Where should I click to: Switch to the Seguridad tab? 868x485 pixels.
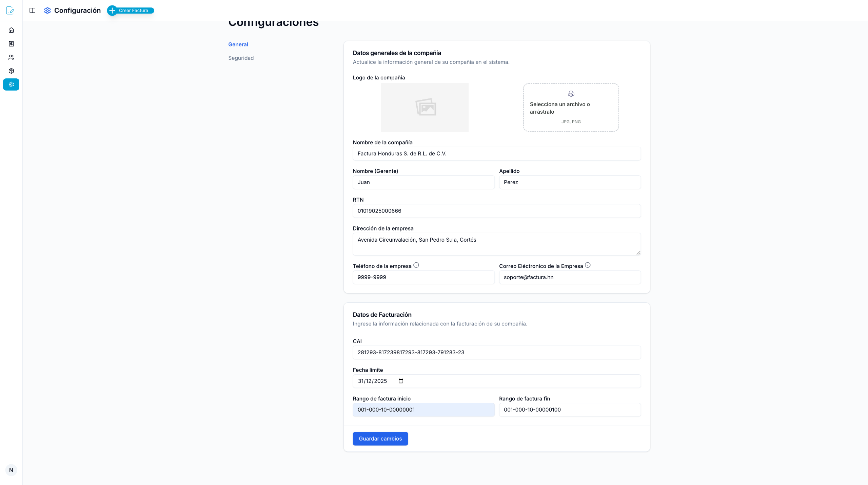(241, 58)
